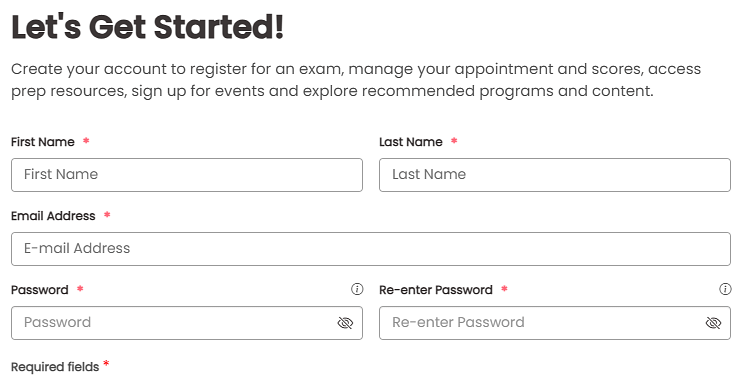
Task: Click the Let's Get Started heading
Action: 148,27
